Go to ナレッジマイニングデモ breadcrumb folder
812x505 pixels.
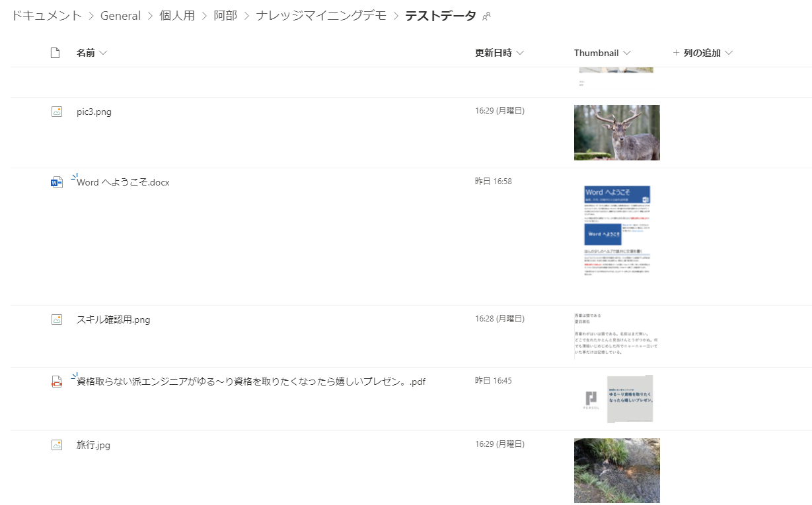[x=321, y=16]
